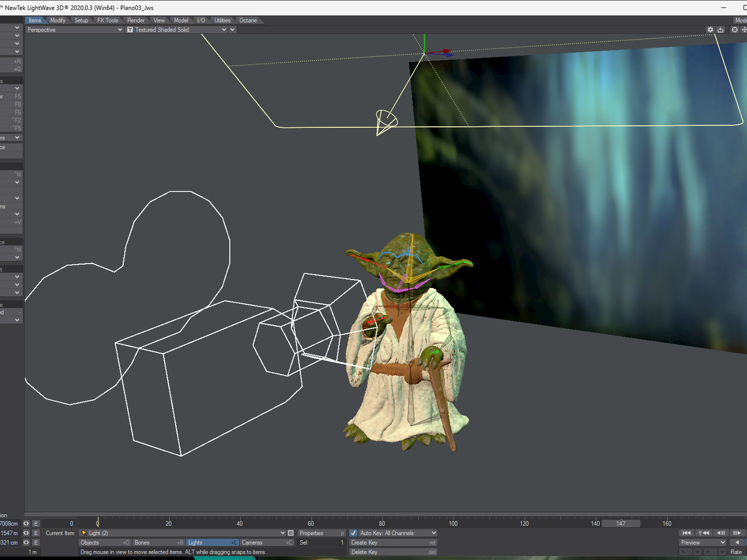Viewport: 747px width, 560px height.
Task: Switch selection mode to Lights
Action: 213,542
